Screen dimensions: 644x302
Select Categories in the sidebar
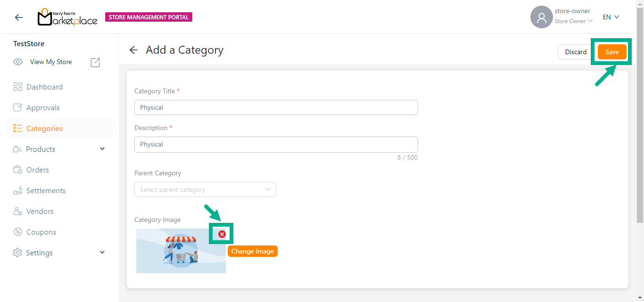click(44, 129)
